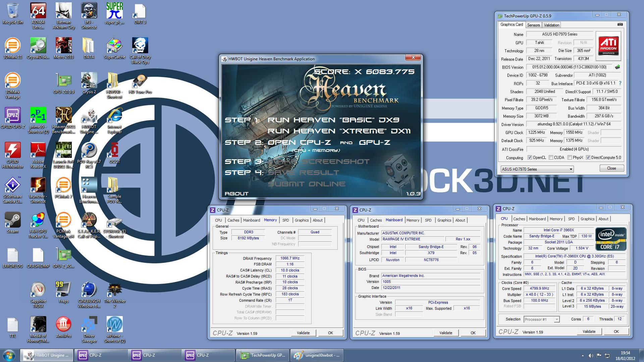The width and height of the screenshot is (644, 362).
Task: Open HD Tune Pro desktop icon
Action: 140,83
